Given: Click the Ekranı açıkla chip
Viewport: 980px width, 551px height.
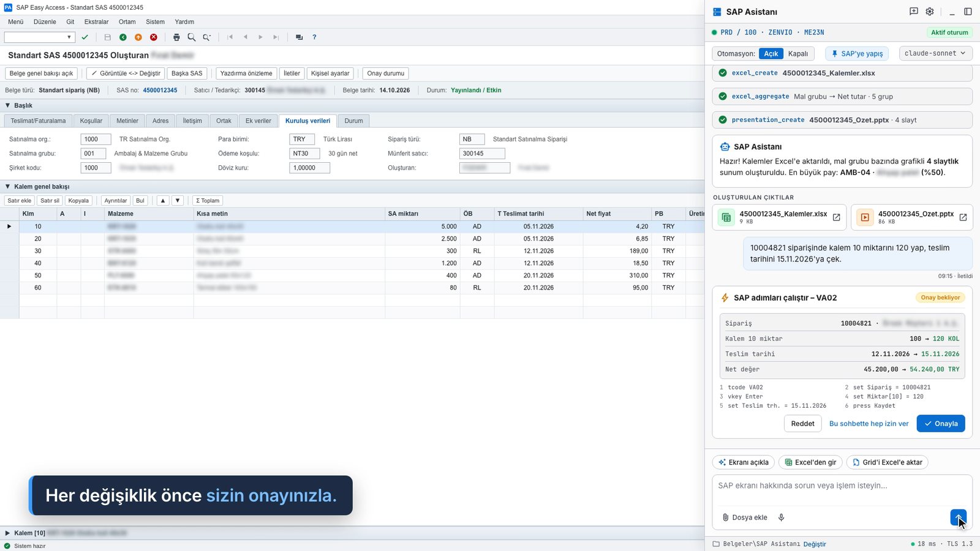Looking at the screenshot, I should point(744,462).
